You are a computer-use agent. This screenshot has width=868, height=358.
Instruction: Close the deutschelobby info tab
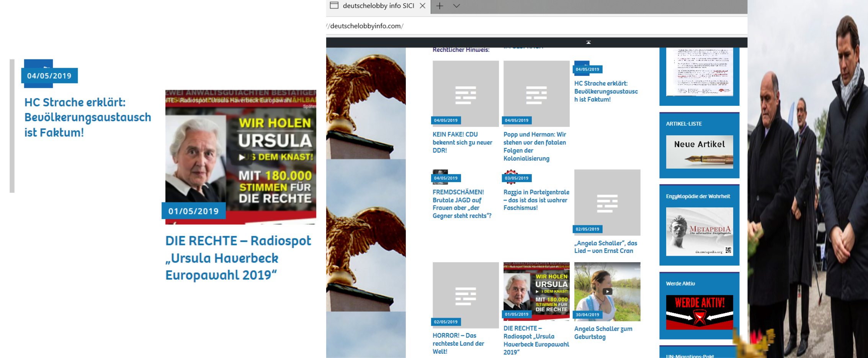(422, 6)
